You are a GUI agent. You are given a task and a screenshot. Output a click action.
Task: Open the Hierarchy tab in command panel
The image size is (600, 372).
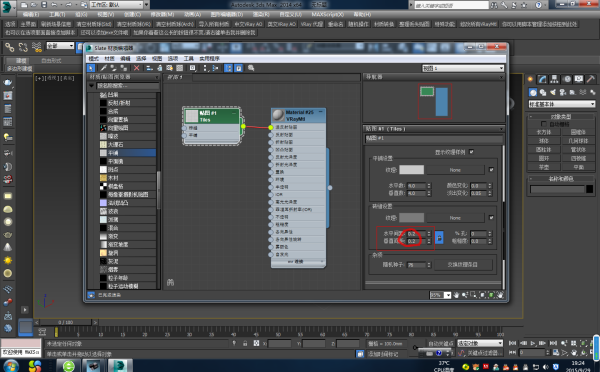[554, 79]
